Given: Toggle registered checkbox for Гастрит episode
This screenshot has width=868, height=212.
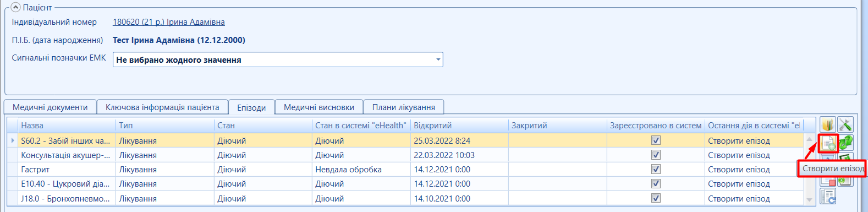Looking at the screenshot, I should click(656, 169).
